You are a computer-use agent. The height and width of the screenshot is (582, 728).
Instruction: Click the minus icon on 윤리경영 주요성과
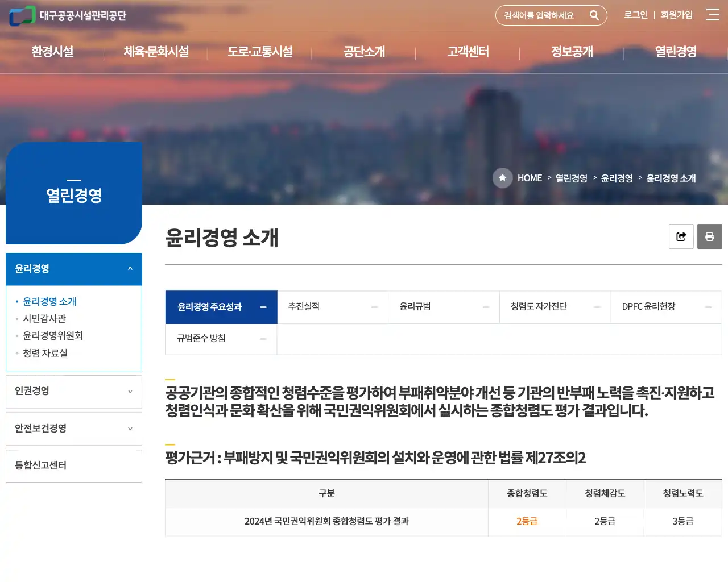pos(263,307)
